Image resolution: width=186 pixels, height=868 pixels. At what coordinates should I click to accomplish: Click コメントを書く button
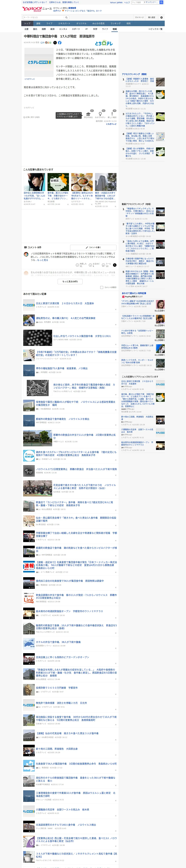(x=93, y=247)
